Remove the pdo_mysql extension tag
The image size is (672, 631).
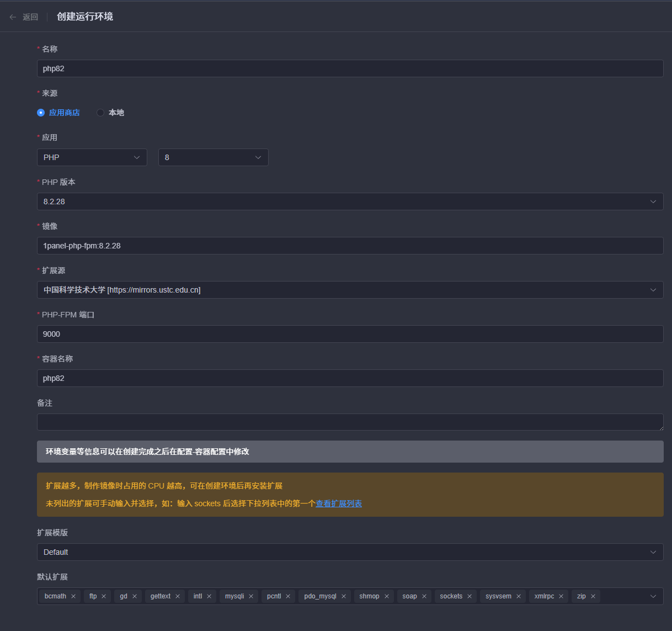click(344, 596)
